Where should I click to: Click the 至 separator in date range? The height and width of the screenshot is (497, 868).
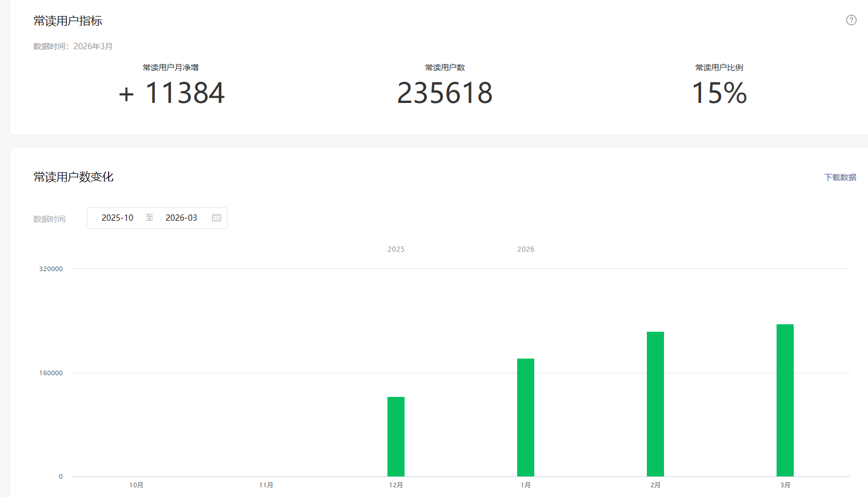[150, 218]
